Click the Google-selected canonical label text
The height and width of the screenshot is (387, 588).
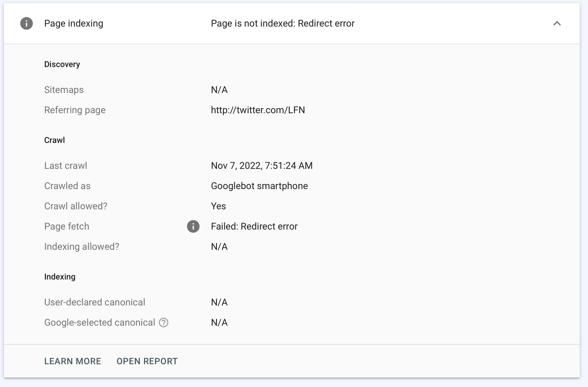pos(99,322)
